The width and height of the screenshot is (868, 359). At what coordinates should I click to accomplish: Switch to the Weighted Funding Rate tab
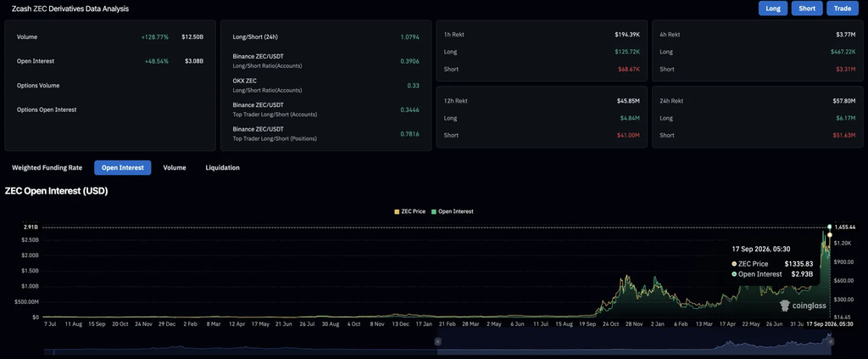coord(47,167)
